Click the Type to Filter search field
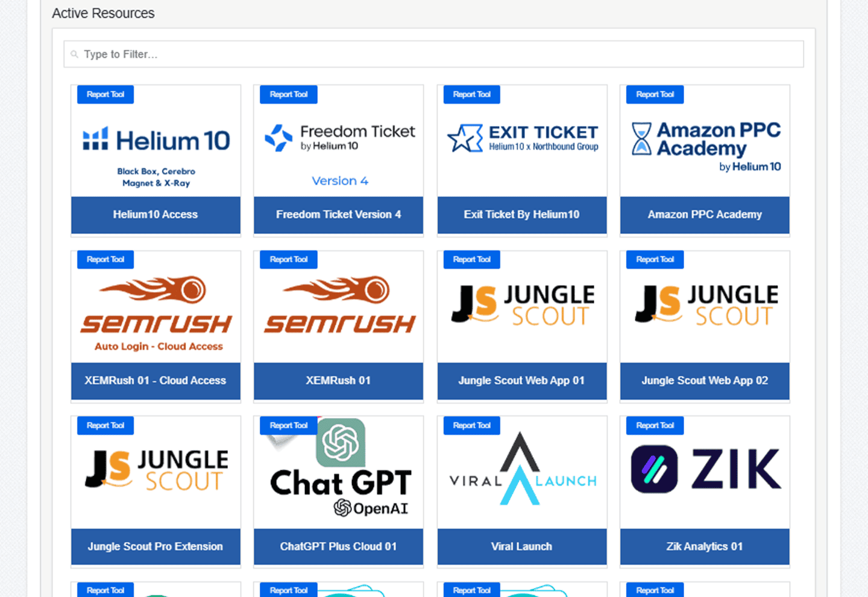Screen dimensions: 868x597 tap(433, 54)
